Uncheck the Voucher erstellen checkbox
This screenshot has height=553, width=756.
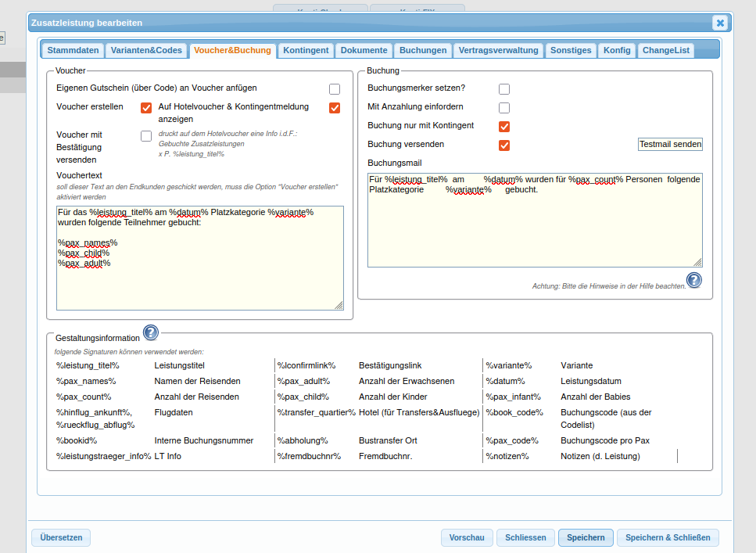coord(146,108)
